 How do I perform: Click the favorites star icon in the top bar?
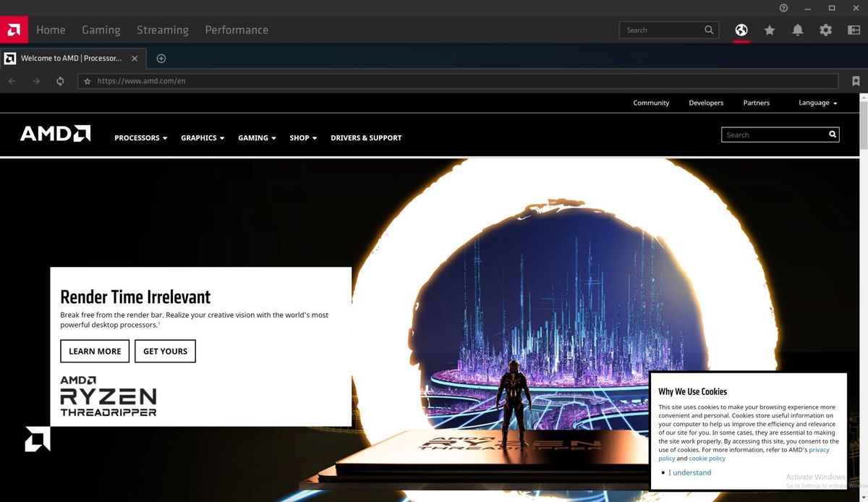(769, 30)
